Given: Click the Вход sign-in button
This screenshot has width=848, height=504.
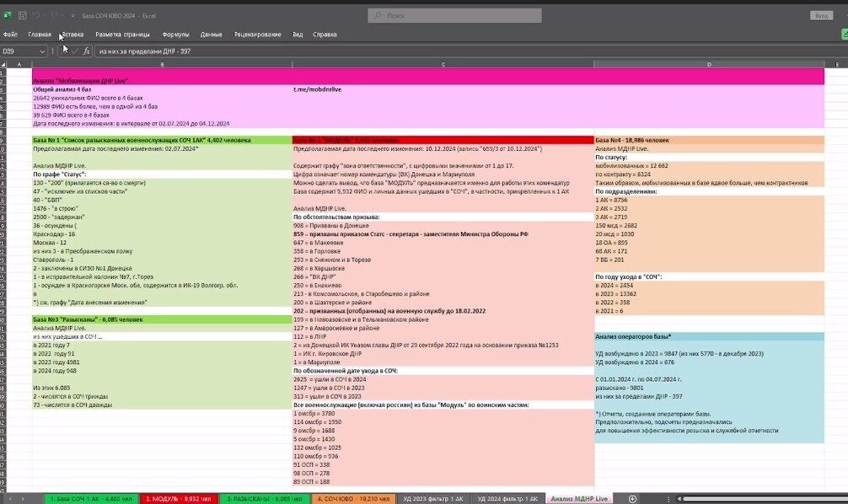Looking at the screenshot, I should [x=820, y=15].
